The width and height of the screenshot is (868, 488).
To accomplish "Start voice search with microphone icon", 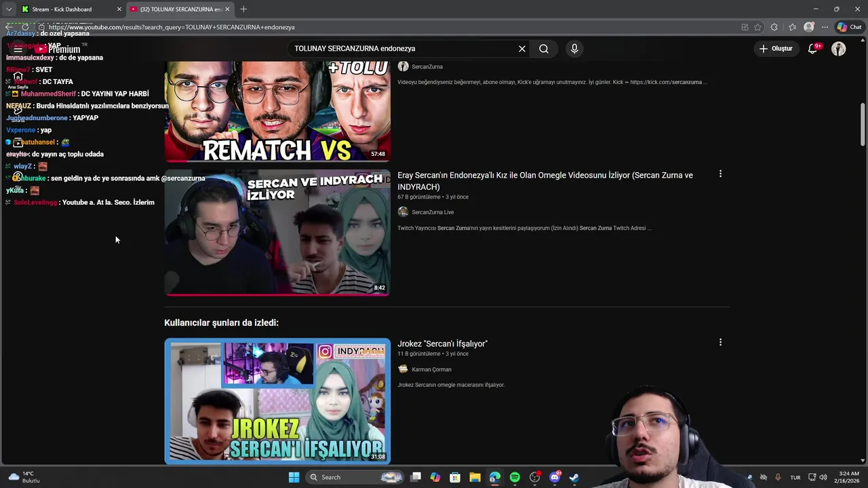I will [574, 49].
